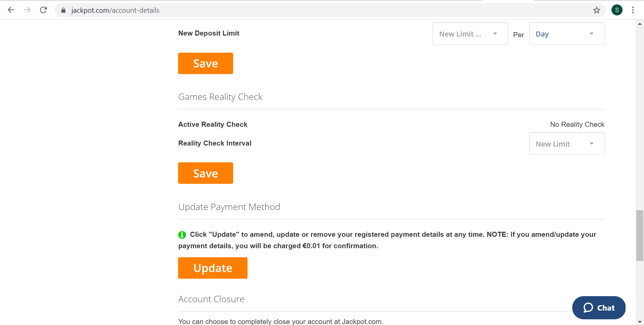Click the page vertical scrollbar thumb
644x325 pixels.
640,235
